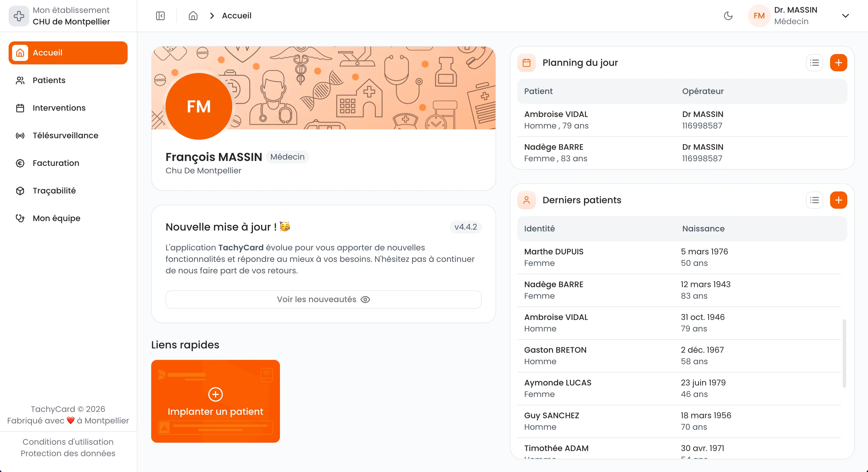Click the Timothée ADAM patient row
This screenshot has width=868, height=472.
[679, 448]
